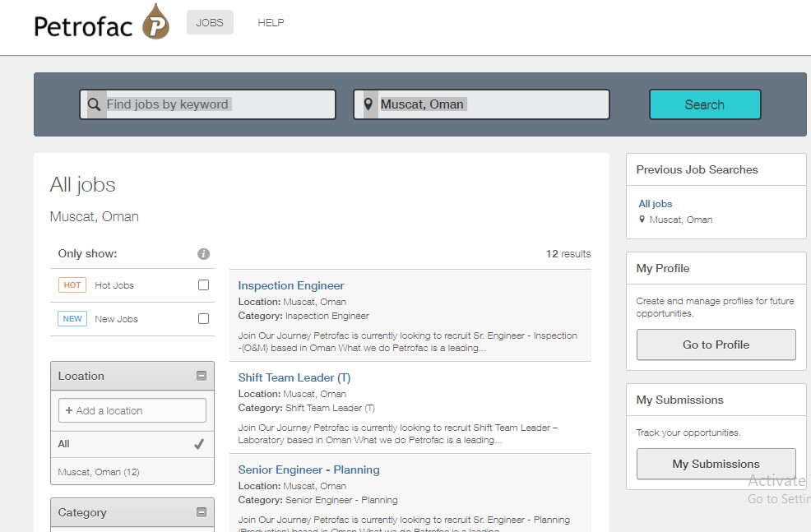811x532 pixels.
Task: Click the Muscat, Oman subheading under All jobs
Action: click(94, 216)
